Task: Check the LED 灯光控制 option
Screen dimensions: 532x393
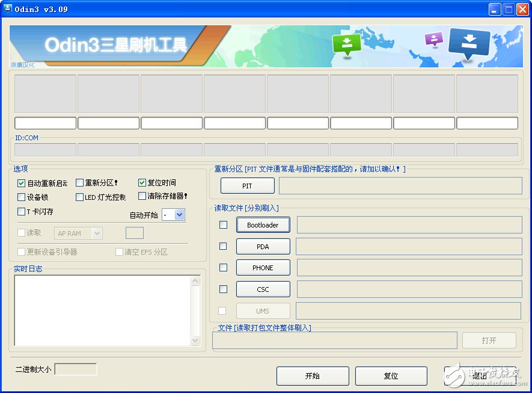Action: [79, 197]
